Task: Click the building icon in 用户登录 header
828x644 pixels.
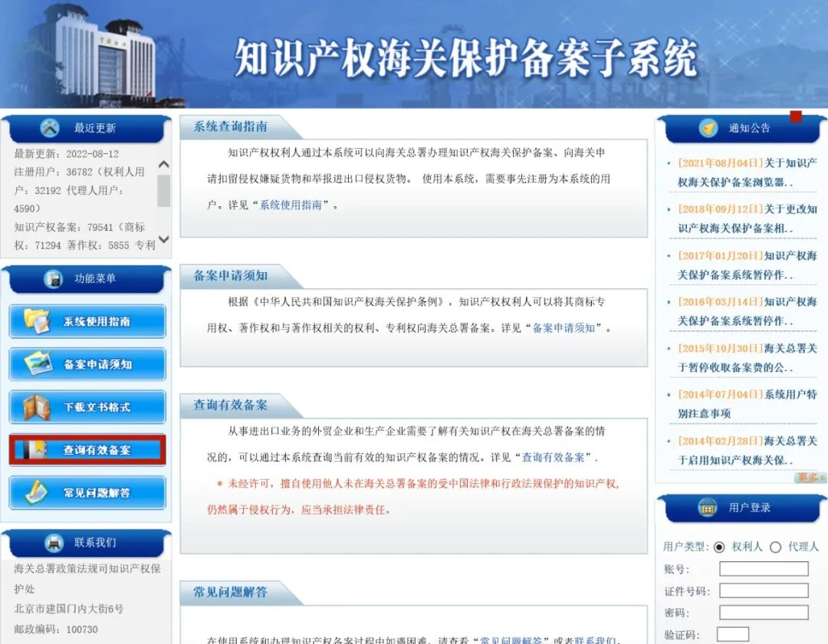Action: pos(708,508)
